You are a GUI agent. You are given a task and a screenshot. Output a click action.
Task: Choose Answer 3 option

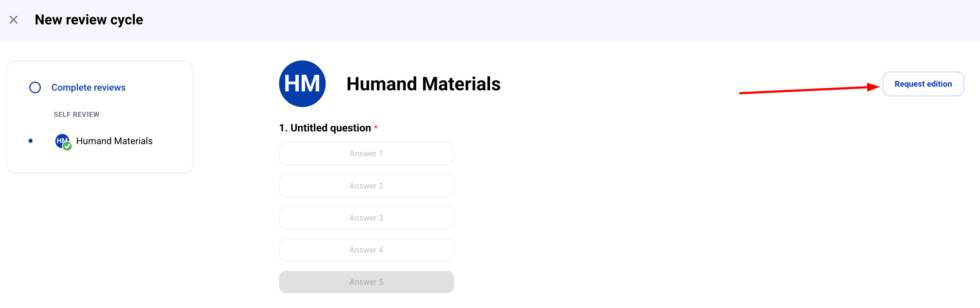[x=366, y=218]
